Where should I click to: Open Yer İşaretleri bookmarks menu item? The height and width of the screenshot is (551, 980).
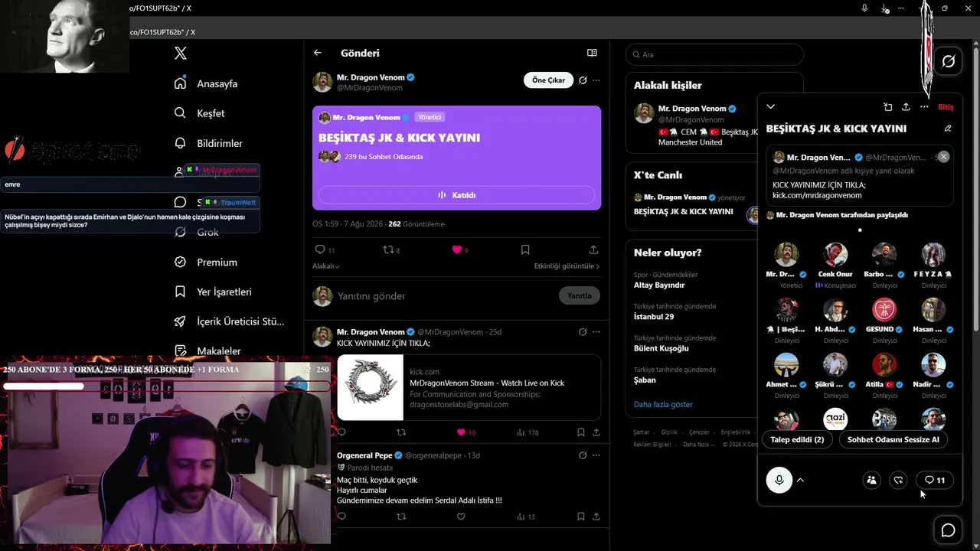[213, 292]
